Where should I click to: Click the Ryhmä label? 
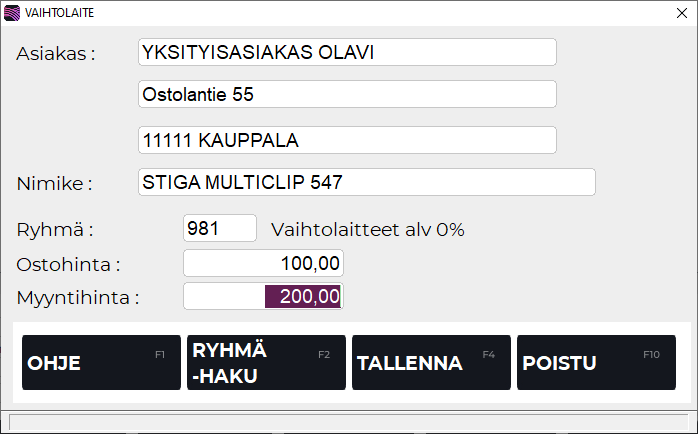point(55,230)
